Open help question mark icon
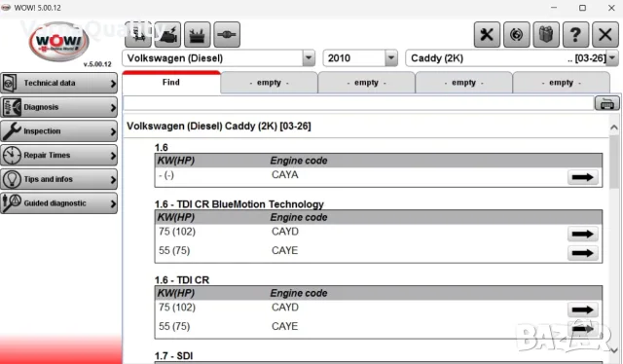Viewport: 623px width, 364px height. 575,35
